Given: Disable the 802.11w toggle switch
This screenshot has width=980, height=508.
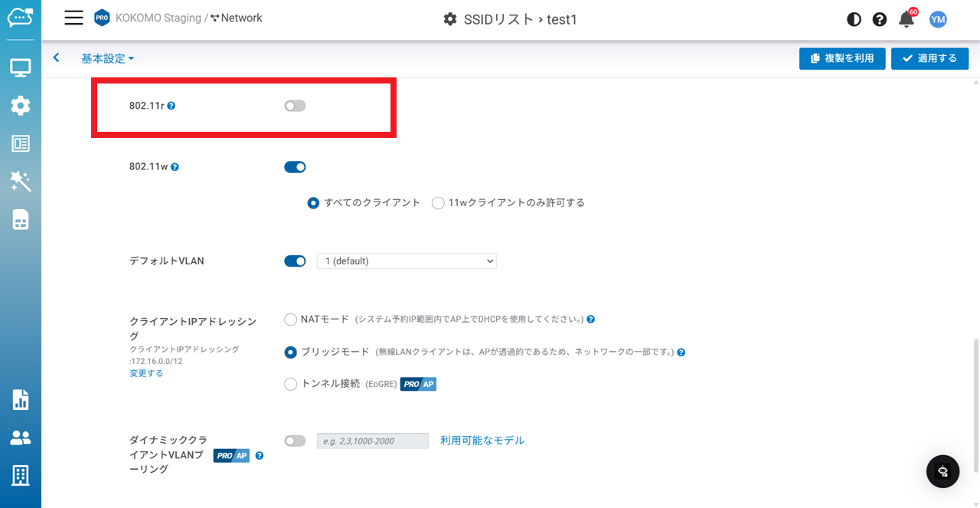Looking at the screenshot, I should click(x=295, y=166).
